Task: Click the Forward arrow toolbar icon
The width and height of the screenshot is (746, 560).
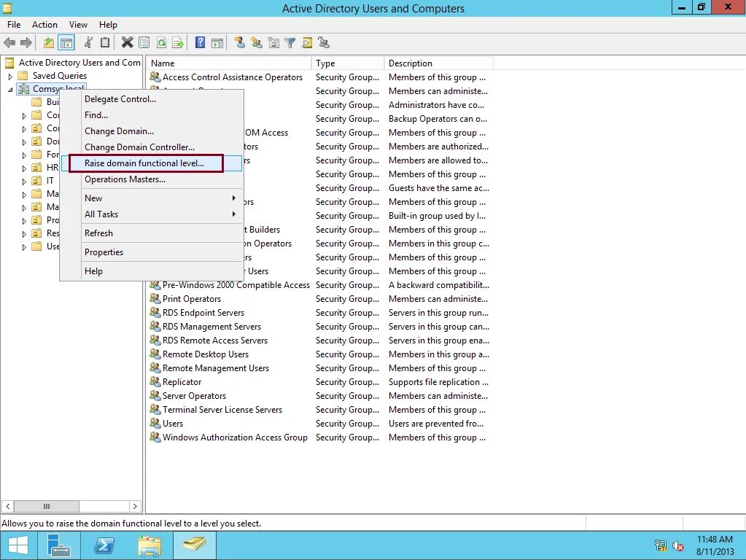Action: pyautogui.click(x=26, y=43)
